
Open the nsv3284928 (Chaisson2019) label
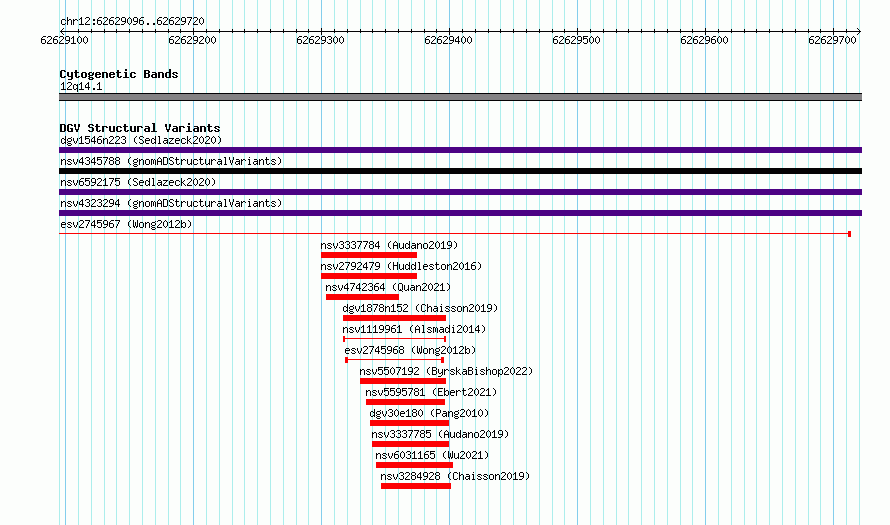point(455,476)
